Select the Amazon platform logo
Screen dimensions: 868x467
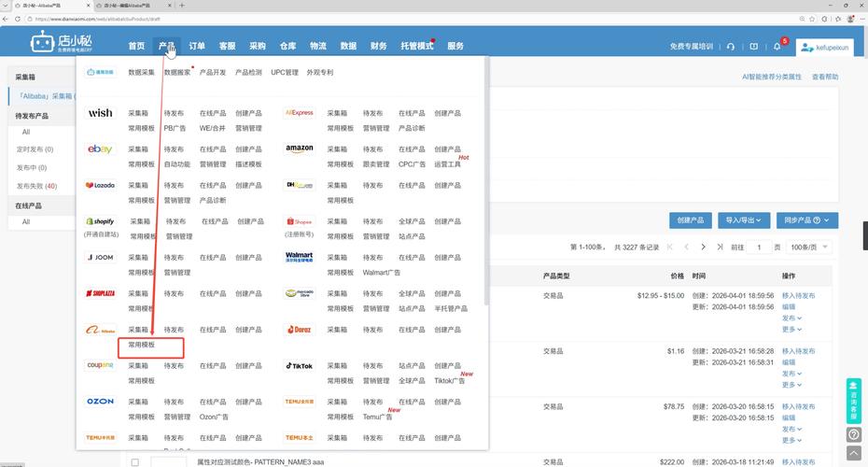(x=300, y=149)
